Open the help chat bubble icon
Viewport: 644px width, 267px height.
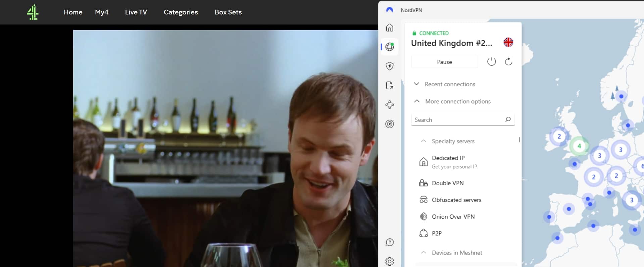(x=390, y=242)
